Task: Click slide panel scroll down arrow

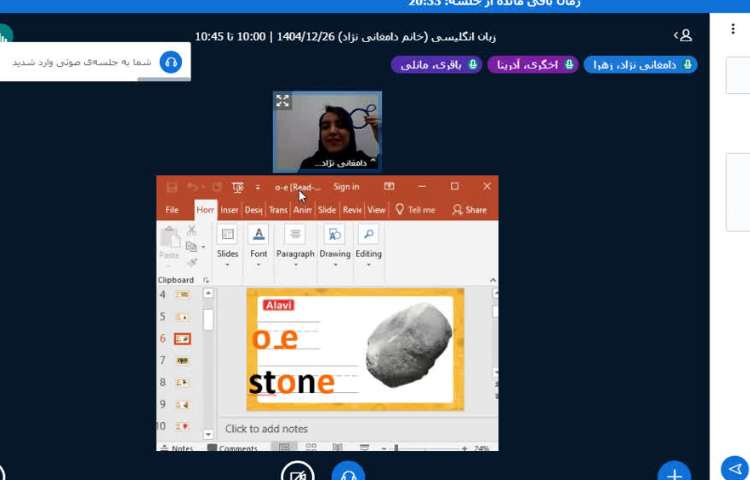Action: [x=208, y=434]
